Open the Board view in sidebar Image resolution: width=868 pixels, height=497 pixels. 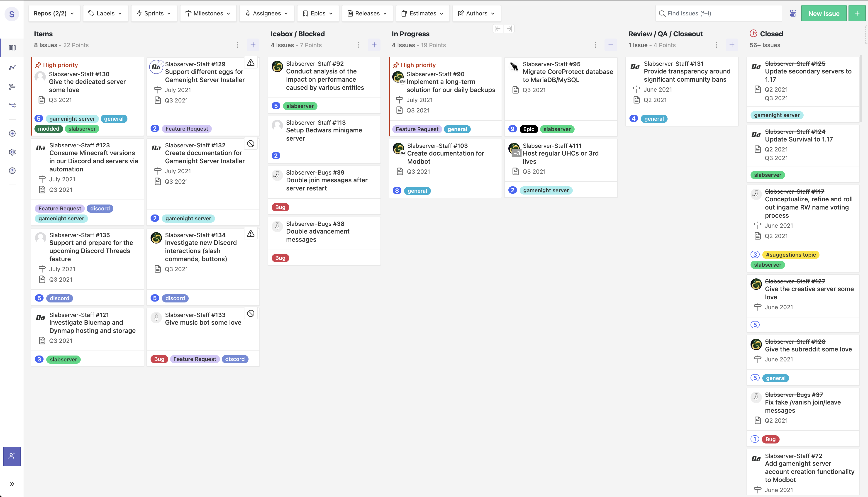(12, 48)
